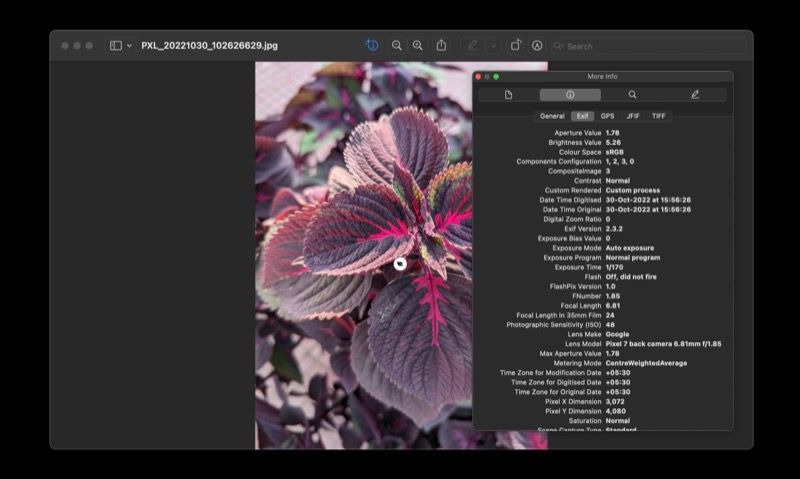Click the Inspector info icon in toolbar
Screen dimensions: 800x479
coord(372,46)
